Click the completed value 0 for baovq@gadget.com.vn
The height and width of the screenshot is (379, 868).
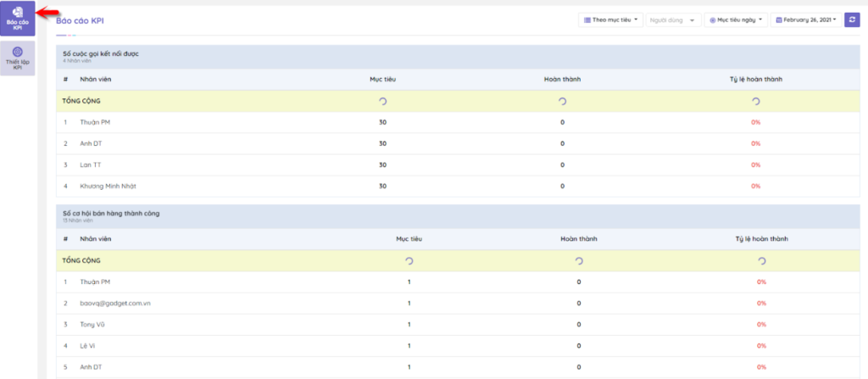[578, 303]
